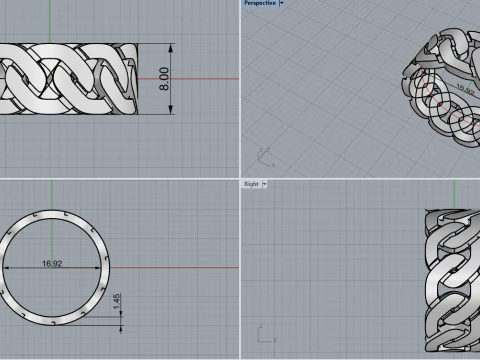Select the 16.92 dimension in Perspective view
Image resolution: width=480 pixels, height=360 pixels.
click(x=465, y=89)
